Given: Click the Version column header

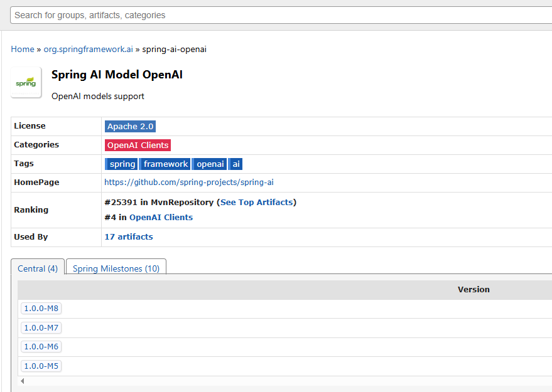Looking at the screenshot, I should click(474, 290).
